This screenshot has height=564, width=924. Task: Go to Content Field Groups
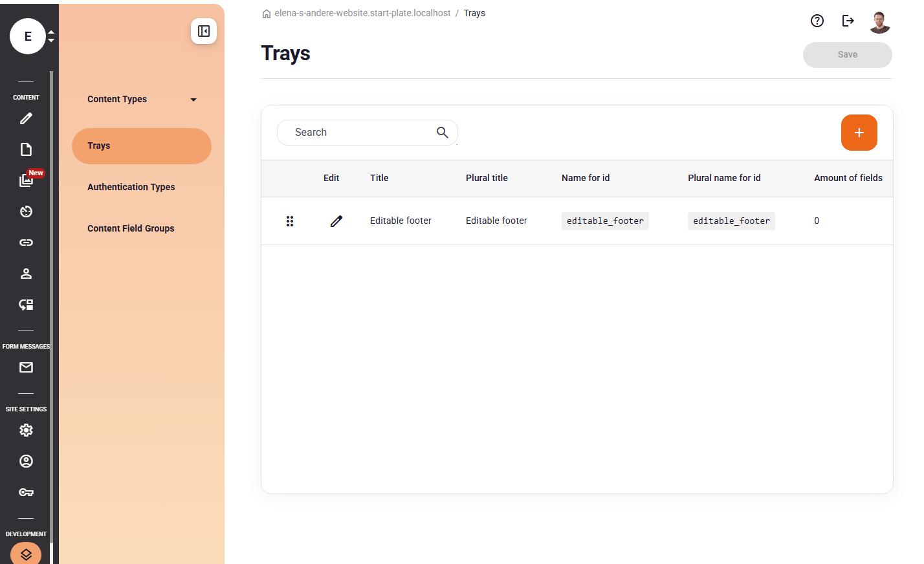click(131, 229)
